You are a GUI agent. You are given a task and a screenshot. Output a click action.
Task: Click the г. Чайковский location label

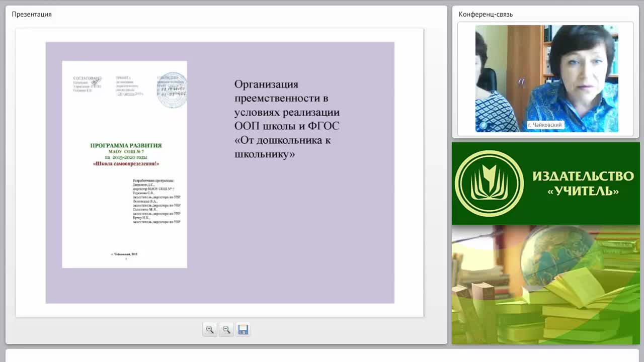point(545,125)
